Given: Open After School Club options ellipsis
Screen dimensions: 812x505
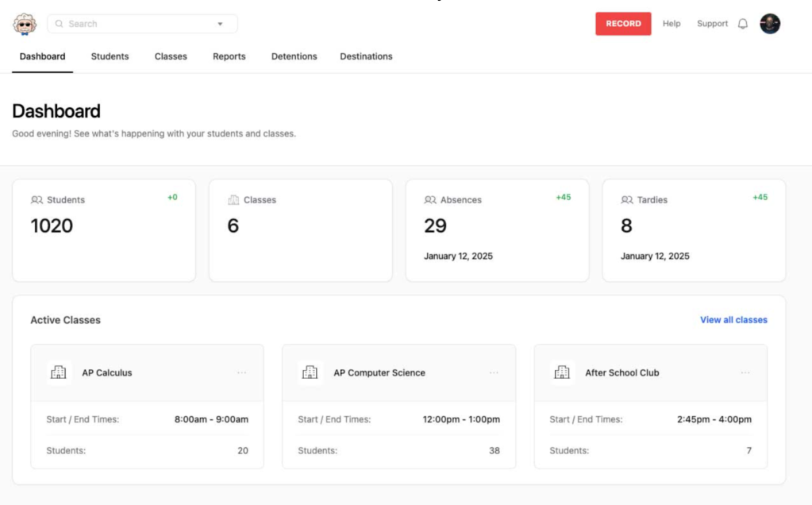Looking at the screenshot, I should pyautogui.click(x=745, y=372).
